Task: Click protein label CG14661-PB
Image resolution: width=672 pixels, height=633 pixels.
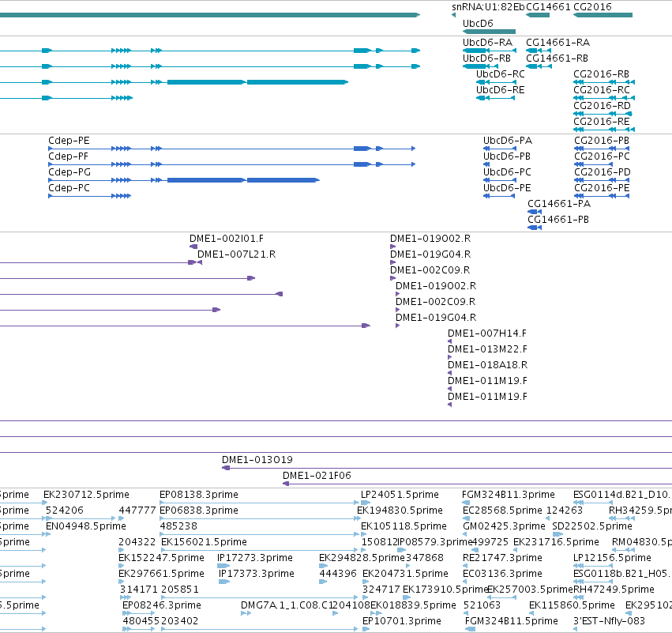Action: pyautogui.click(x=558, y=220)
